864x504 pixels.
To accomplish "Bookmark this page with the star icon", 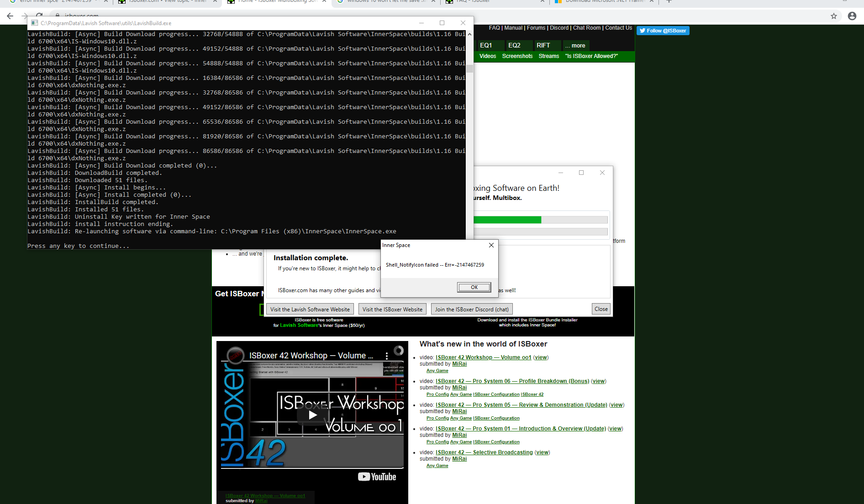I will pyautogui.click(x=834, y=16).
